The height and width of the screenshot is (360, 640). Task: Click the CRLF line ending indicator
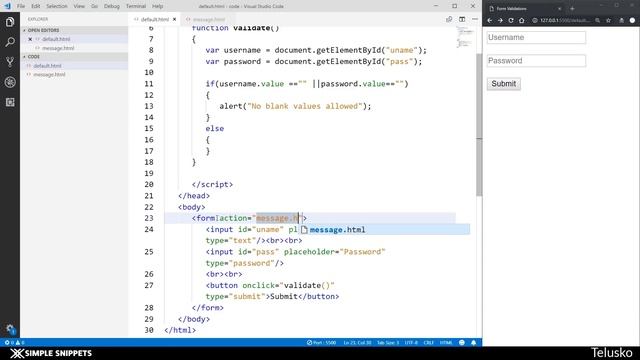click(429, 342)
